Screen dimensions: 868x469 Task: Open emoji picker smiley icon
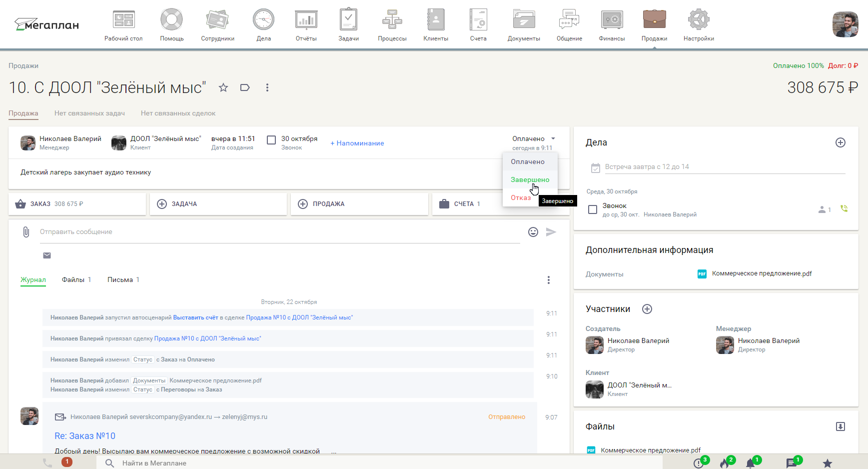coord(533,232)
